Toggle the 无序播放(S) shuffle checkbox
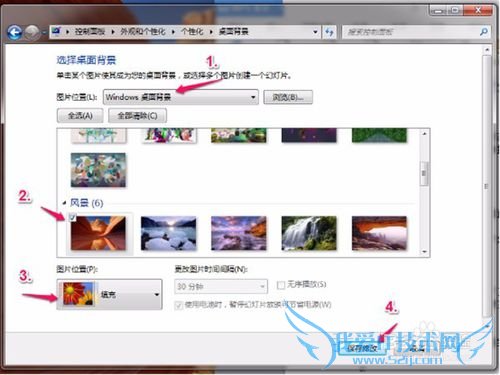The width and height of the screenshot is (500, 375). click(281, 285)
